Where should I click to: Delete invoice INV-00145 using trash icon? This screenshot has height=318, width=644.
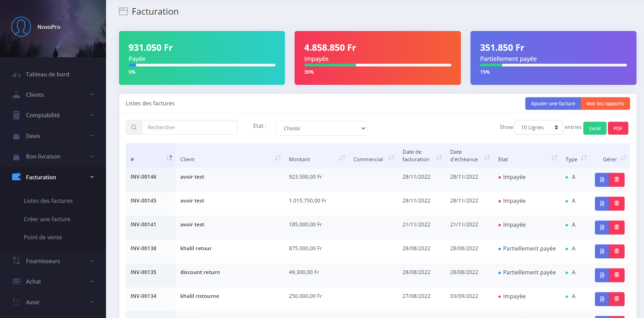(x=617, y=203)
